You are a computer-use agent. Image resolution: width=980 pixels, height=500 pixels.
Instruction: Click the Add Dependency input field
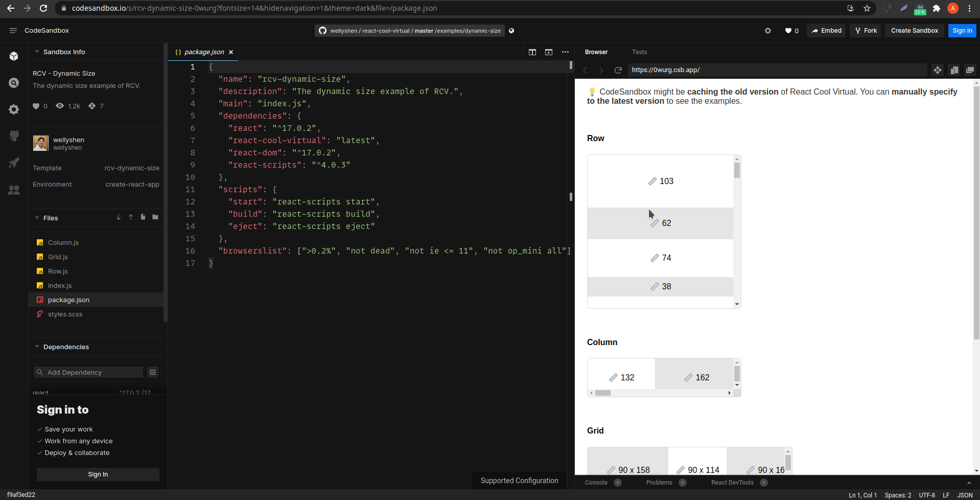[88, 372]
